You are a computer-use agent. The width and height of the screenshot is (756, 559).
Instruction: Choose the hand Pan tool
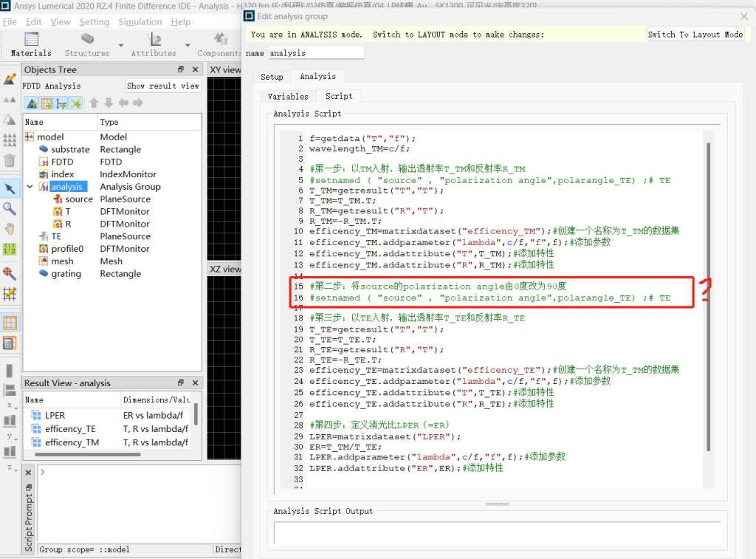pyautogui.click(x=10, y=229)
